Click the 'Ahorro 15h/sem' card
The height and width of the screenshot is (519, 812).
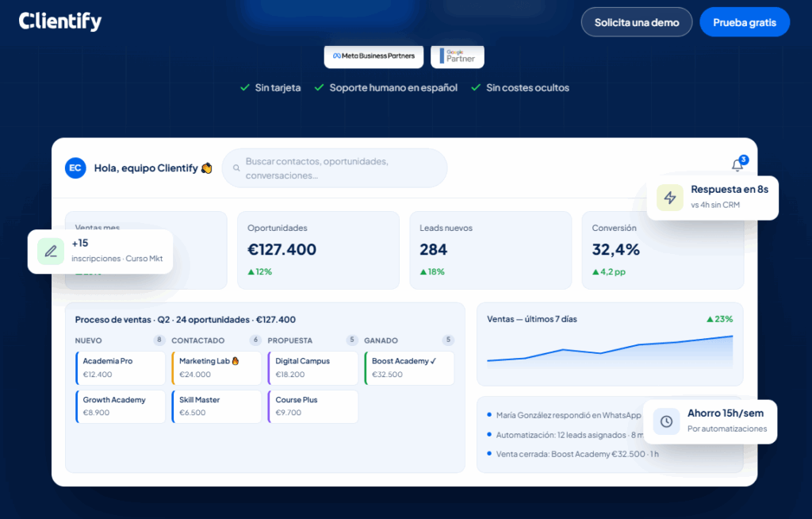[x=710, y=421]
